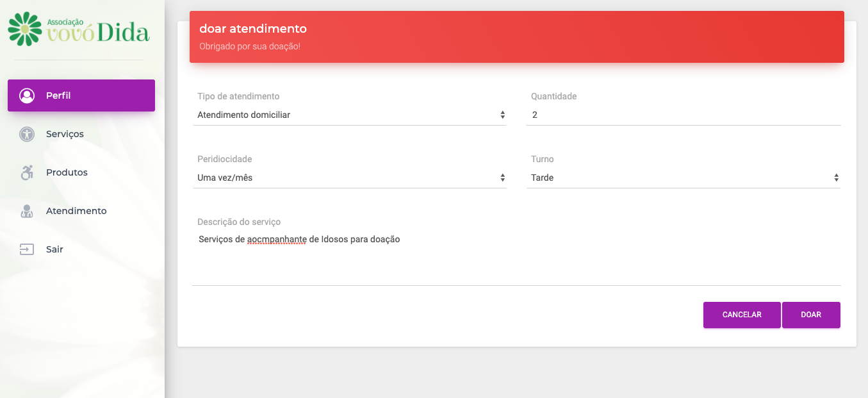868x398 pixels.
Task: Click the Serviços accessibility icon
Action: coord(27,134)
